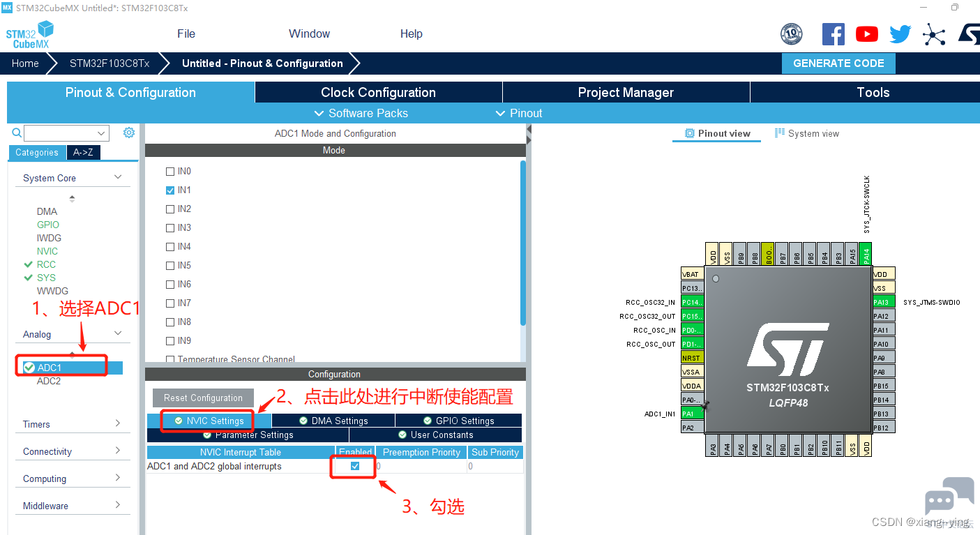Uncheck ADC channel IN1
Viewport: 980px width, 535px height.
tap(170, 190)
